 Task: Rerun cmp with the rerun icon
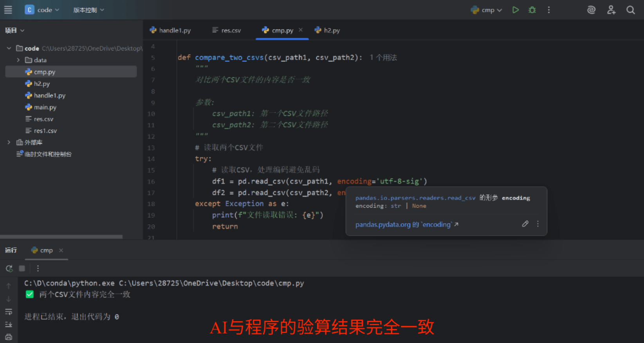click(9, 268)
